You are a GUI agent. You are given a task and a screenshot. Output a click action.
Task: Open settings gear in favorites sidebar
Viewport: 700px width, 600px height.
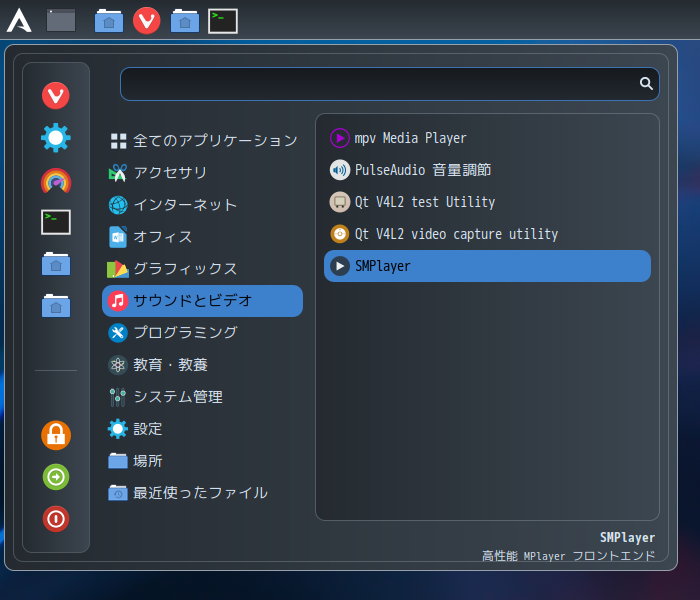coord(56,138)
